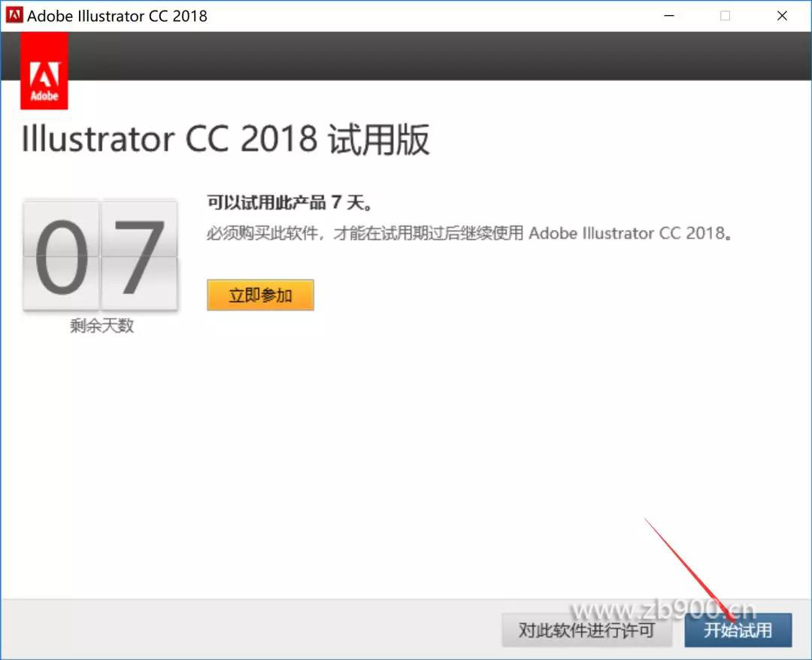Click the dark grey header banner
Image resolution: width=812 pixels, height=660 pixels.
pos(436,56)
